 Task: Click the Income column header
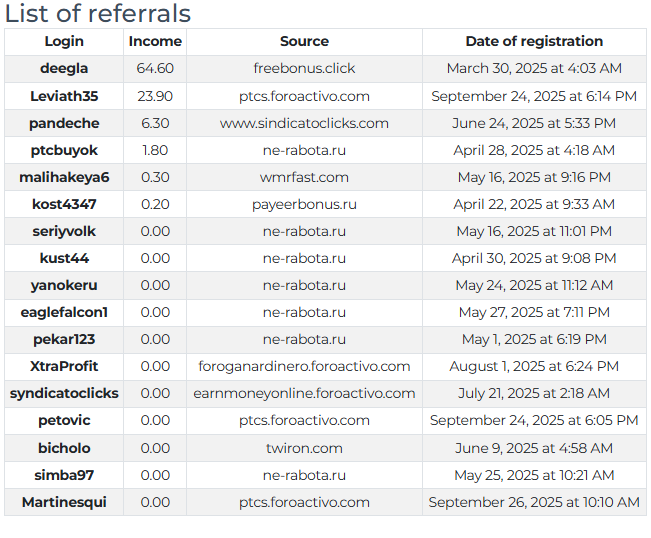tap(155, 42)
